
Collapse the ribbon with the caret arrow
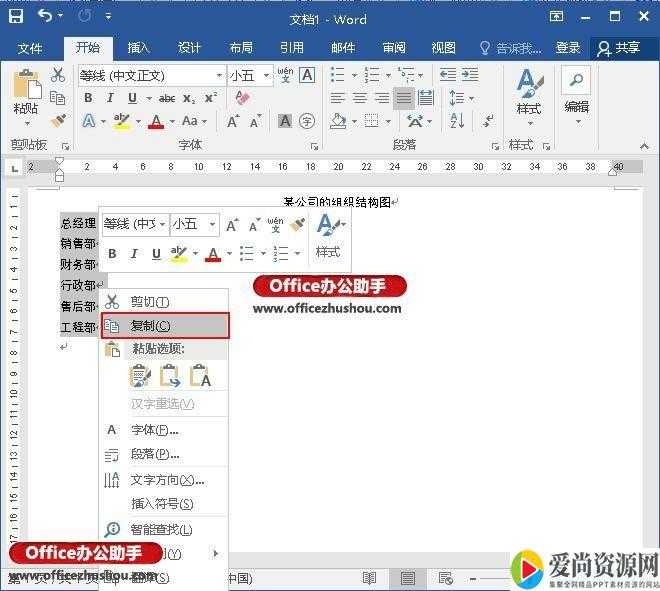click(x=644, y=146)
